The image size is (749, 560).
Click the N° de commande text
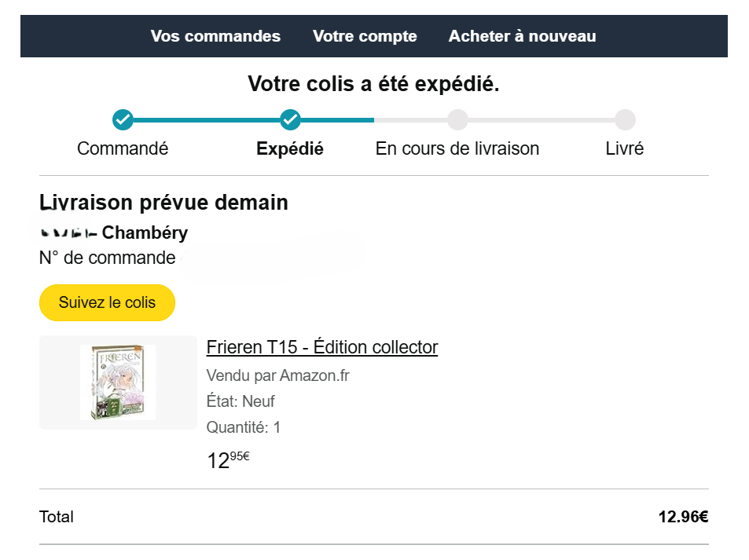(x=108, y=258)
